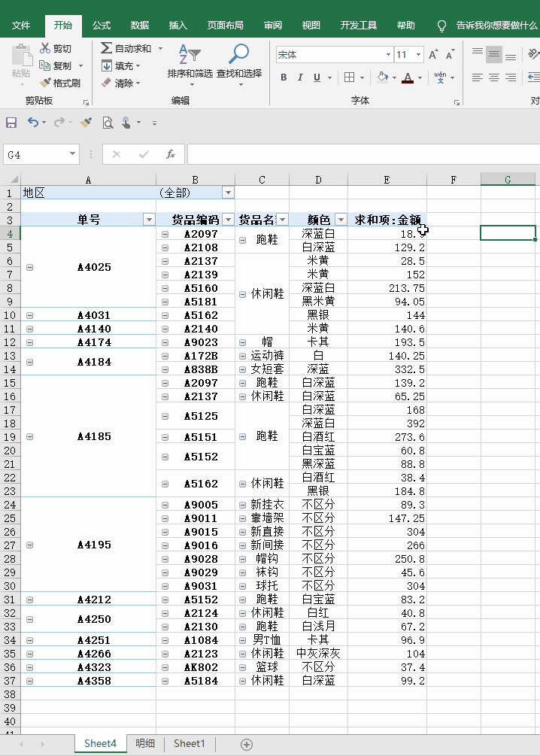Collapse the A4195 order group
The image size is (540, 756).
click(30, 545)
